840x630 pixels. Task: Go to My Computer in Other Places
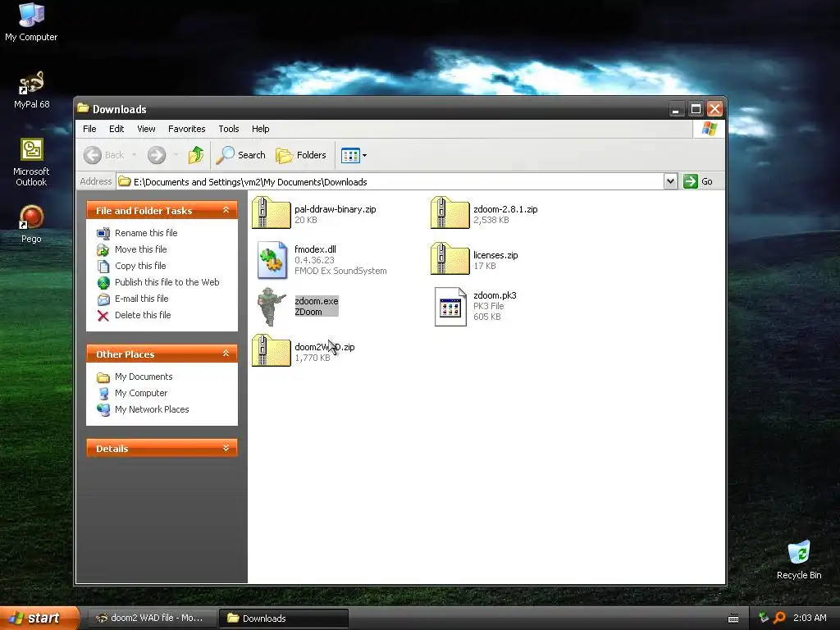point(141,393)
